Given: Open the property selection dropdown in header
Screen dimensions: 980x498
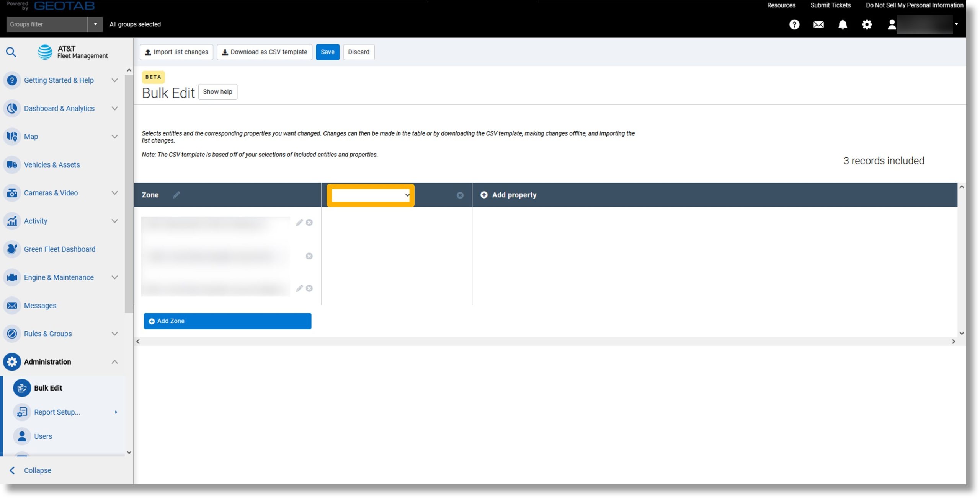Looking at the screenshot, I should click(371, 195).
